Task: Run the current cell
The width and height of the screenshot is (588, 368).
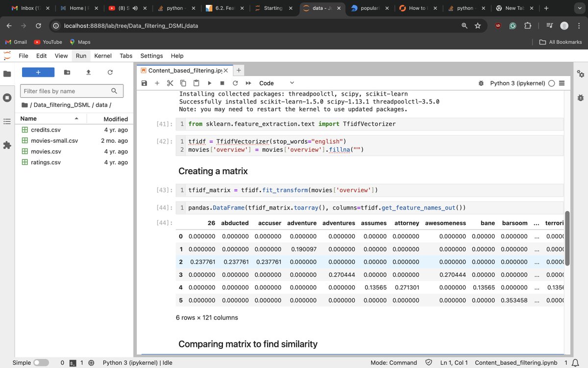Action: [x=209, y=83]
